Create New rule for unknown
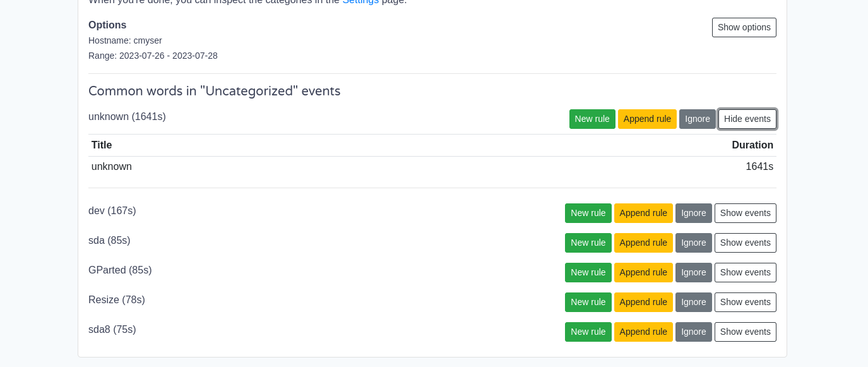This screenshot has width=868, height=367. [592, 119]
